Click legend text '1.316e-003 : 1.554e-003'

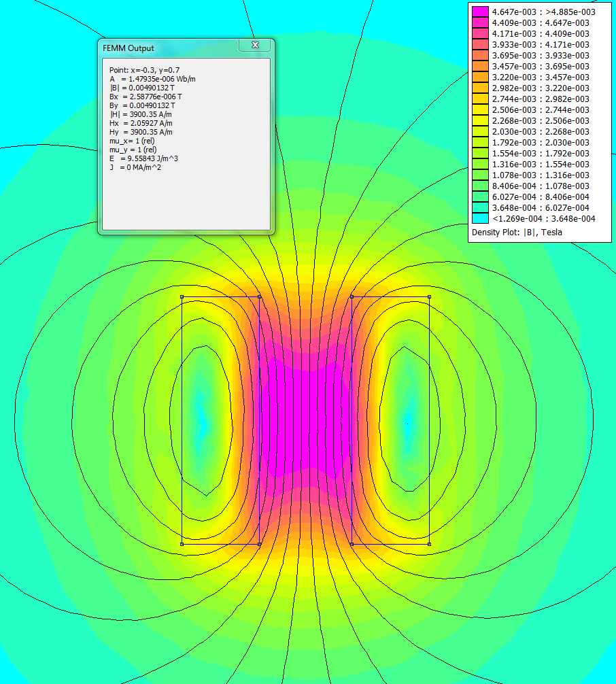pyautogui.click(x=541, y=164)
